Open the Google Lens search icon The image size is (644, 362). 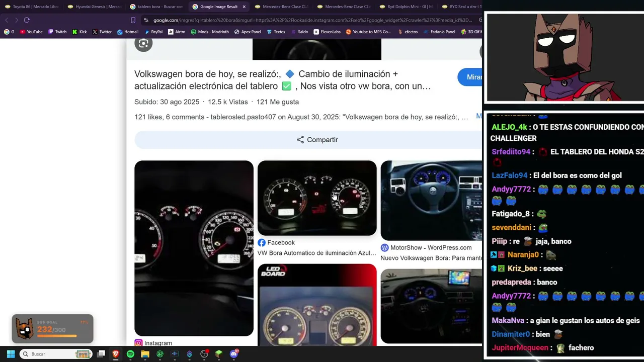143,44
